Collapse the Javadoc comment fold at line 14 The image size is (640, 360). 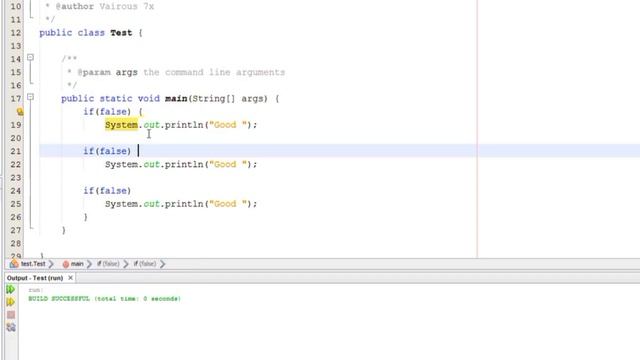point(30,58)
